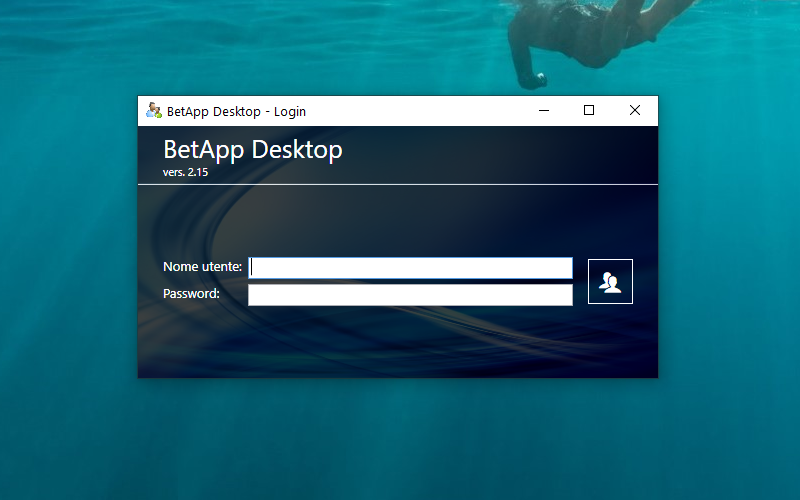Click the 'Password:' label
This screenshot has width=800, height=500.
pyautogui.click(x=191, y=294)
